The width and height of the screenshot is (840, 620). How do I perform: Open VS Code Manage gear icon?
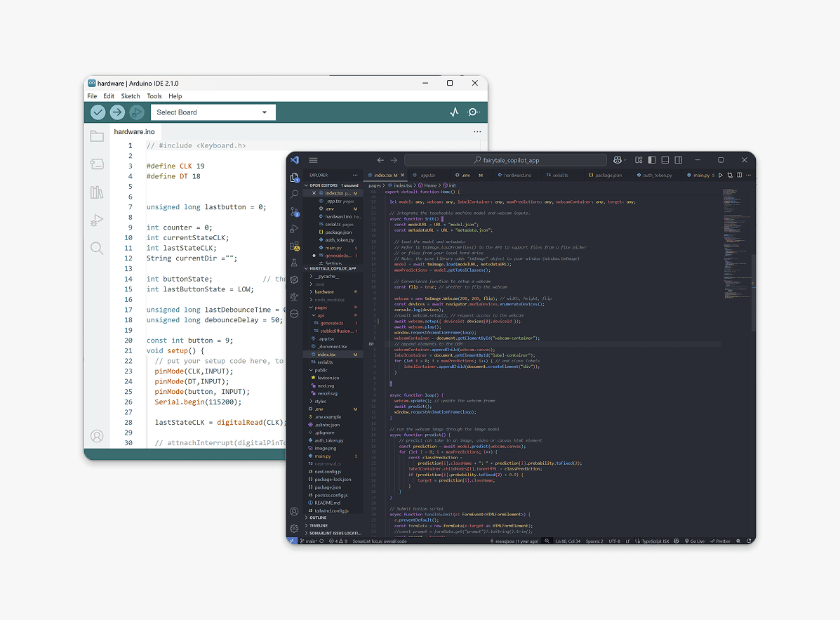[294, 528]
